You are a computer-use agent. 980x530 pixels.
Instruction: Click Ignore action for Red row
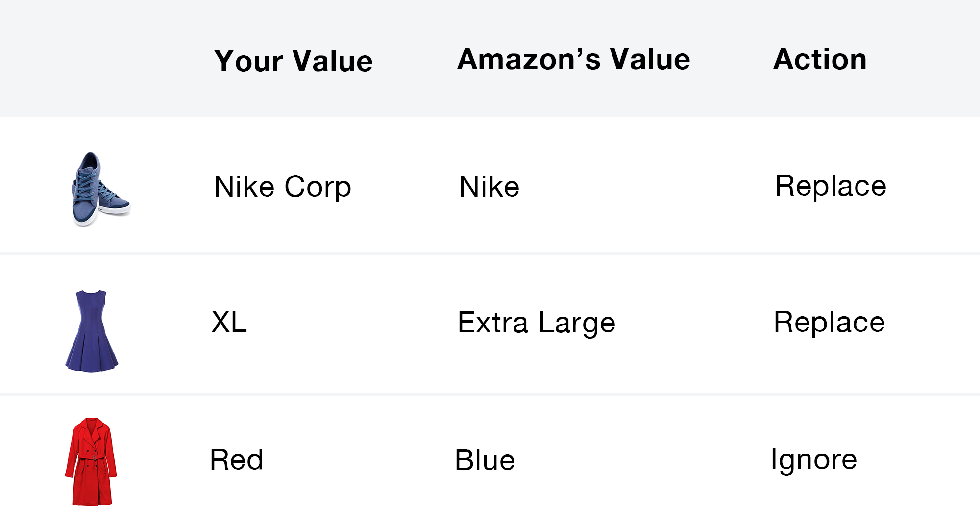point(814,460)
